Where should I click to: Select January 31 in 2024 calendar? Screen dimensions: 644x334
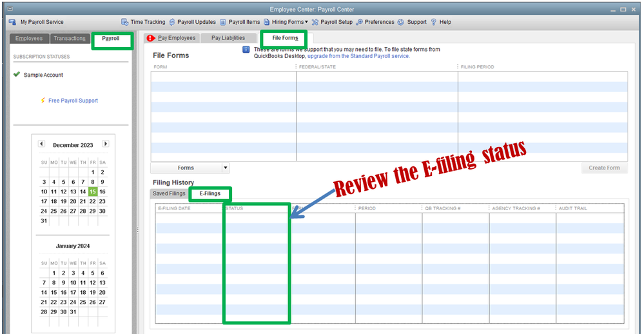[73, 312]
